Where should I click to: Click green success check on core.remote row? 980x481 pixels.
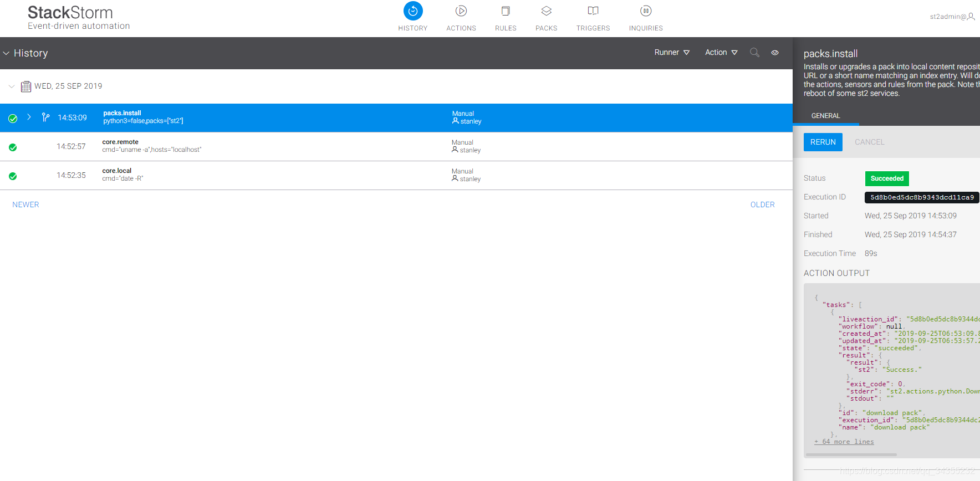coord(13,147)
